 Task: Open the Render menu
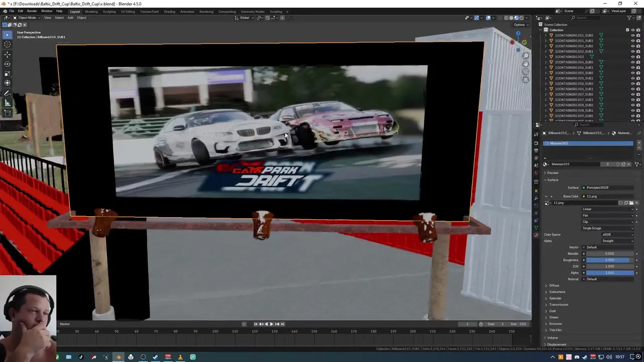click(x=32, y=11)
